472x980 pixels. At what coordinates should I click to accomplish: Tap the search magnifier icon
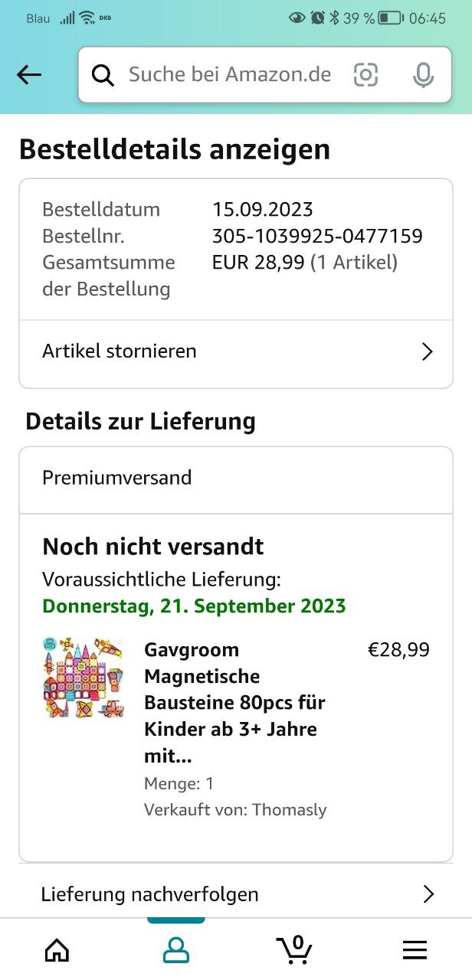[103, 75]
